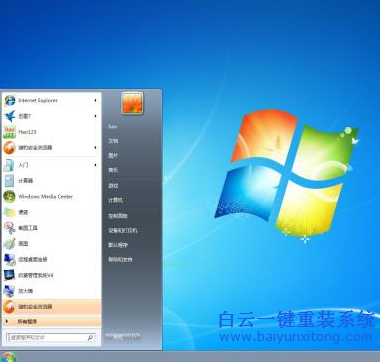Click the user name link under the picture

(x=113, y=127)
